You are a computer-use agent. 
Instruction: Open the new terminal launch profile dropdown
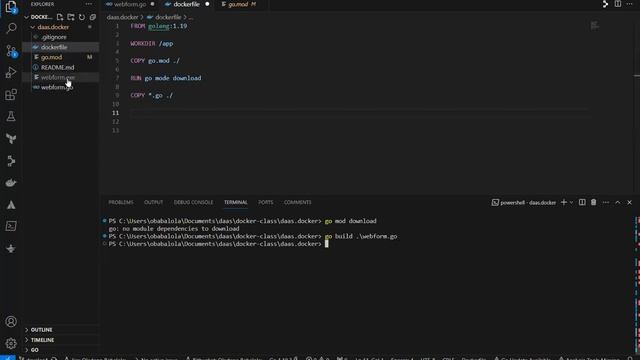pyautogui.click(x=571, y=202)
